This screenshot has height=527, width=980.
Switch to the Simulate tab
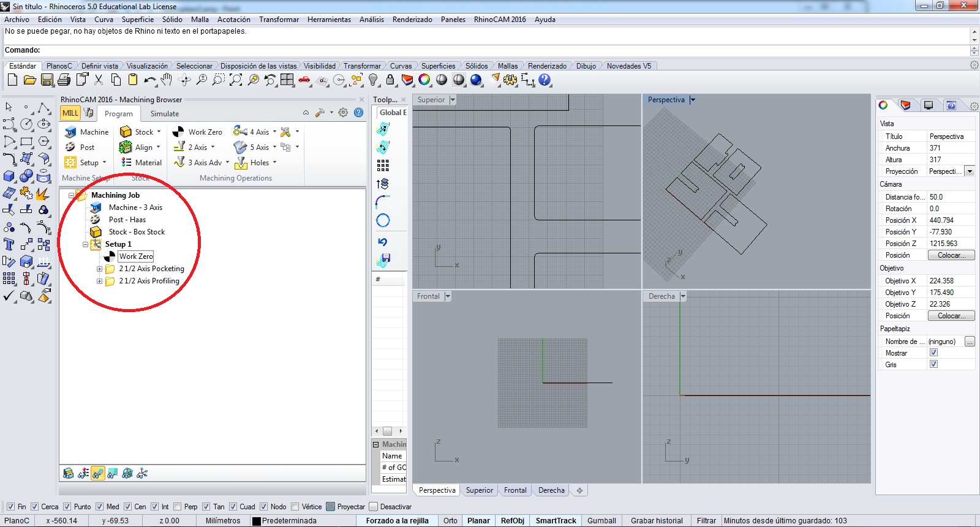(165, 114)
